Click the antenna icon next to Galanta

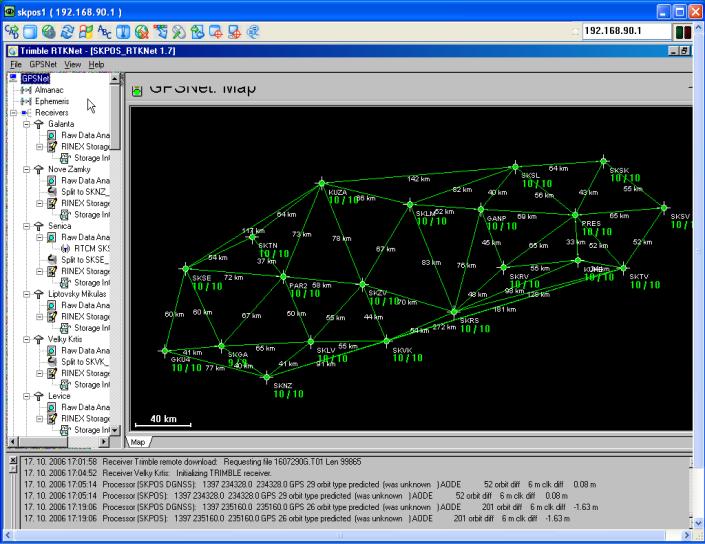39,124
